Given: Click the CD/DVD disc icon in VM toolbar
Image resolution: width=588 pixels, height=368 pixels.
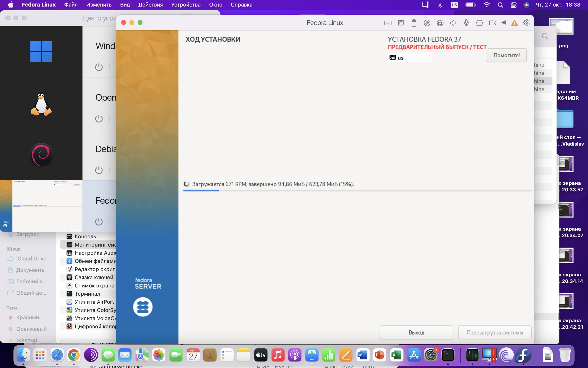Looking at the screenshot, I should click(x=427, y=23).
